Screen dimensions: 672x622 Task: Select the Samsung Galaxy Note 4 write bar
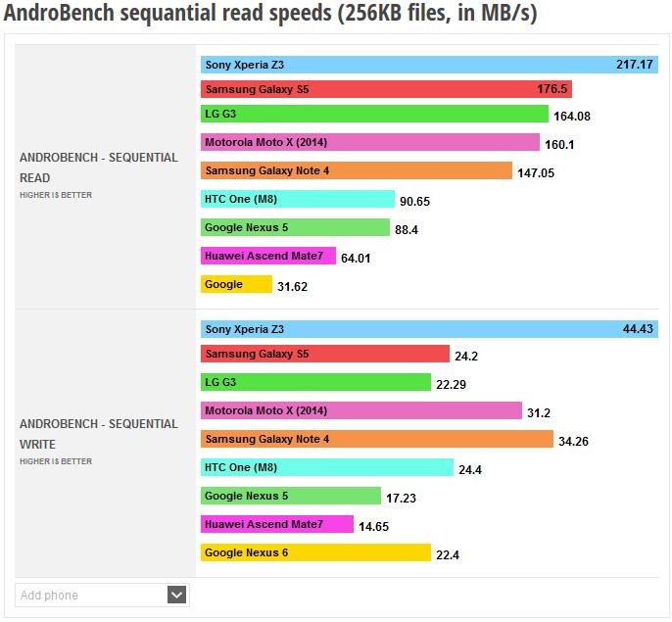point(377,439)
